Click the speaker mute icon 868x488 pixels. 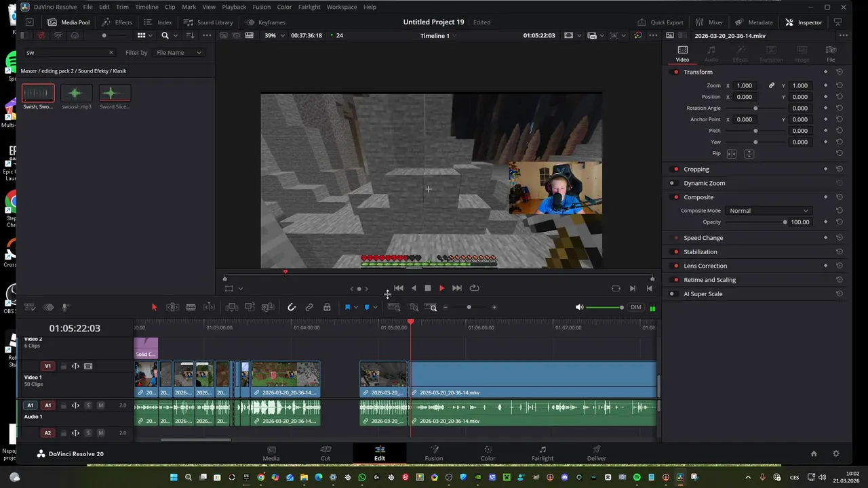[579, 307]
